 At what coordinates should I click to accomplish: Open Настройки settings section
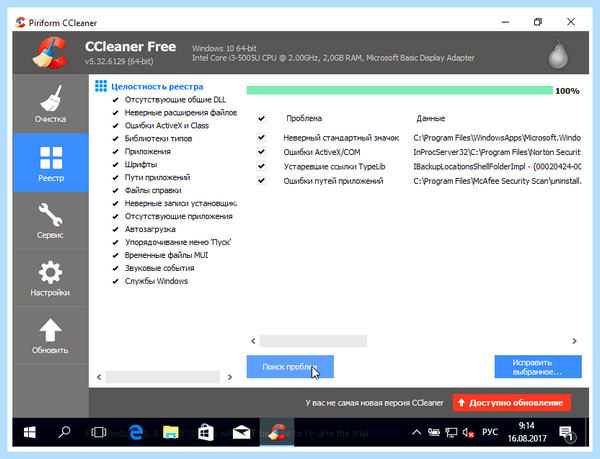coord(51,278)
